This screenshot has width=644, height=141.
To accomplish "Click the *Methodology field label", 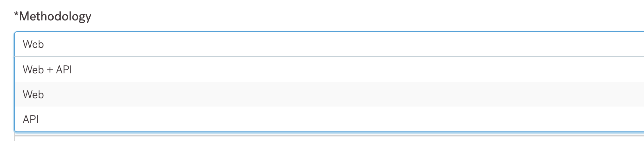I will point(53,17).
